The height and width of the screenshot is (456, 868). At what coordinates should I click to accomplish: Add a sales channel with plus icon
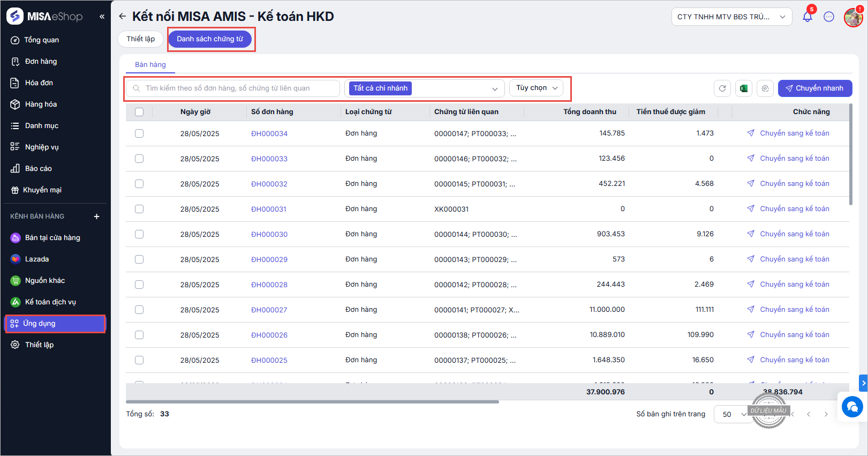(96, 216)
